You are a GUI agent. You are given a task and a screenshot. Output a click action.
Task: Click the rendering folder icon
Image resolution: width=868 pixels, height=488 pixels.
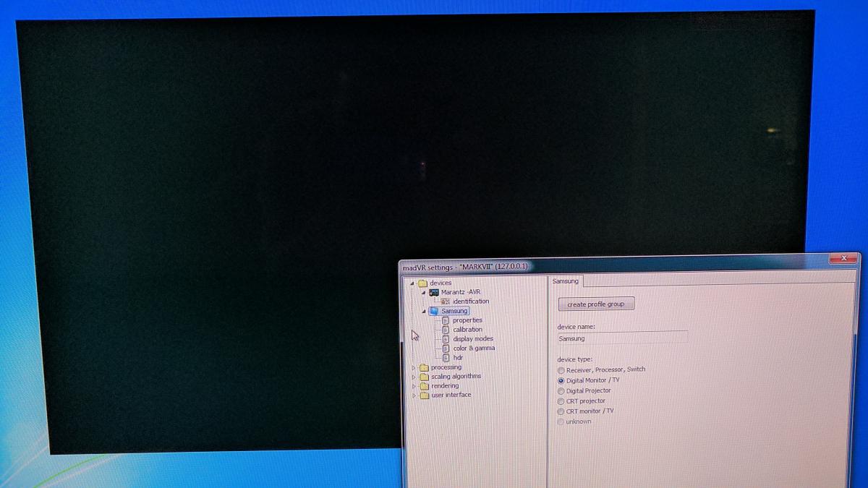[424, 386]
